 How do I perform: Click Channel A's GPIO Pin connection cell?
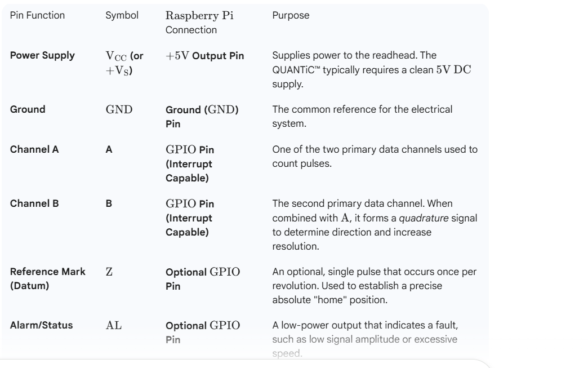194,161
